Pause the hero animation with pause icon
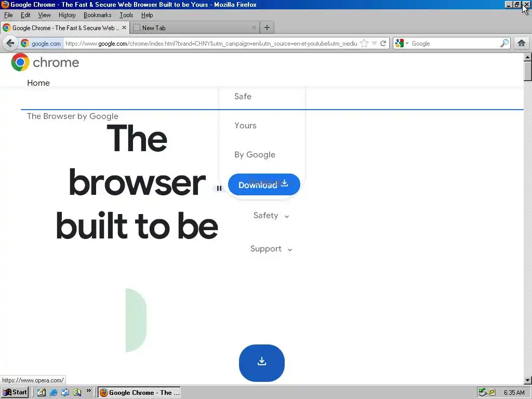532x399 pixels. pyautogui.click(x=219, y=188)
